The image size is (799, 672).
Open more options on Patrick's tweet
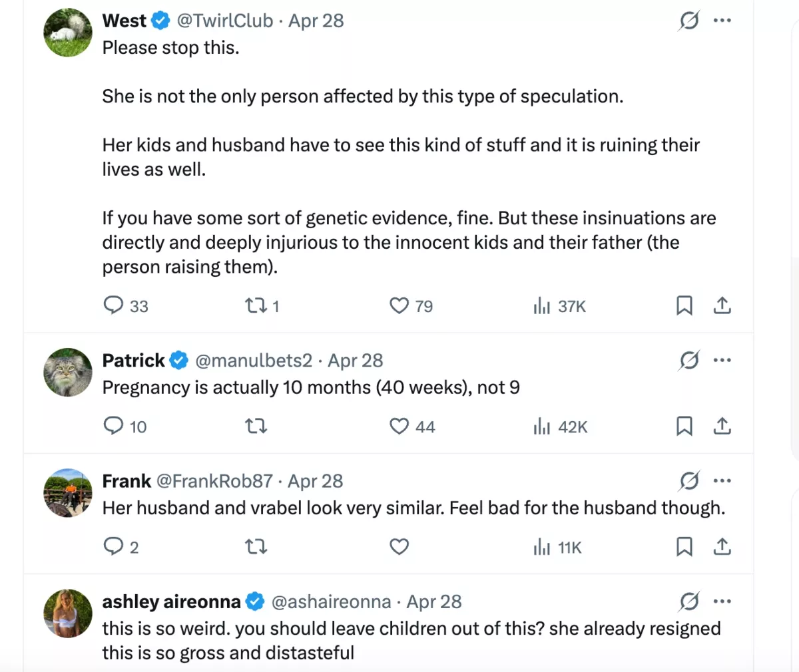(722, 361)
